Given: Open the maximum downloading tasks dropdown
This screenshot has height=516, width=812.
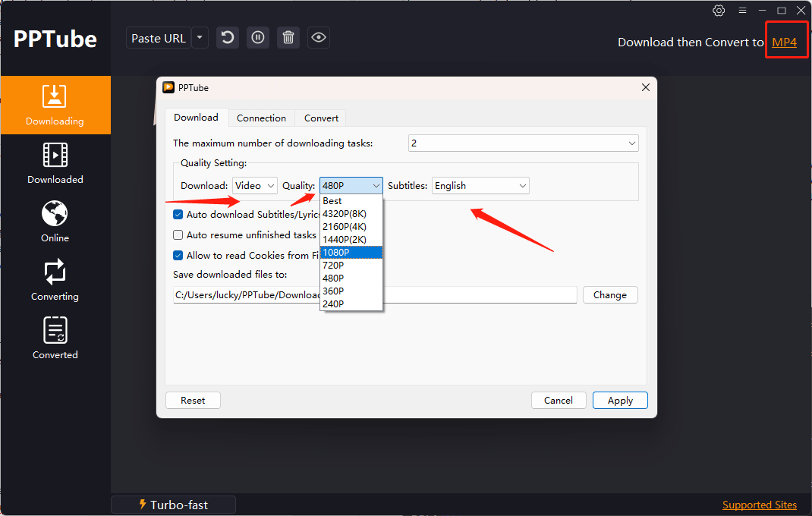Looking at the screenshot, I should tap(523, 143).
